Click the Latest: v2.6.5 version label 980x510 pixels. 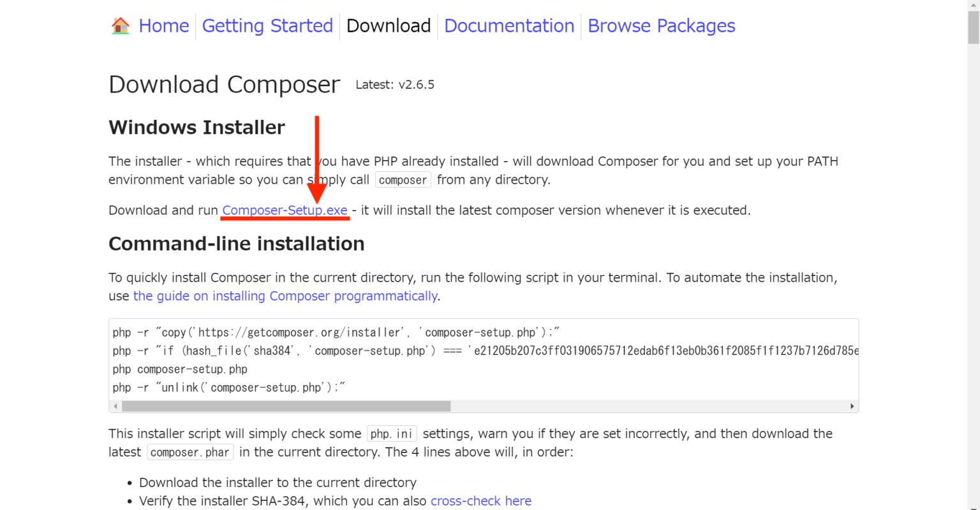(395, 84)
